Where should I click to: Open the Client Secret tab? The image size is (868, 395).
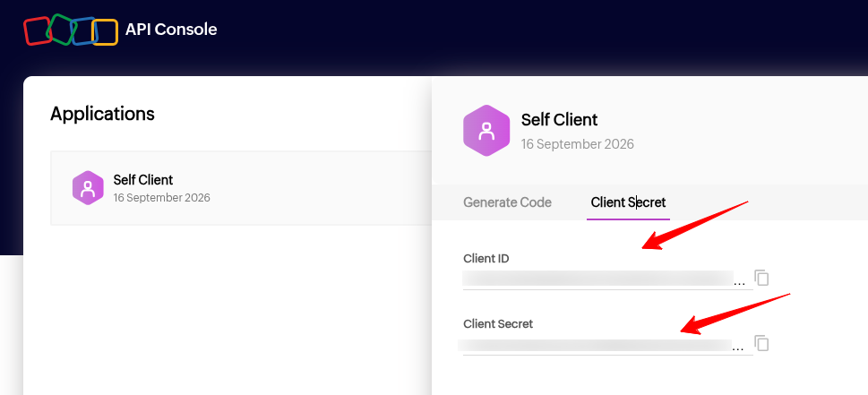tap(628, 202)
